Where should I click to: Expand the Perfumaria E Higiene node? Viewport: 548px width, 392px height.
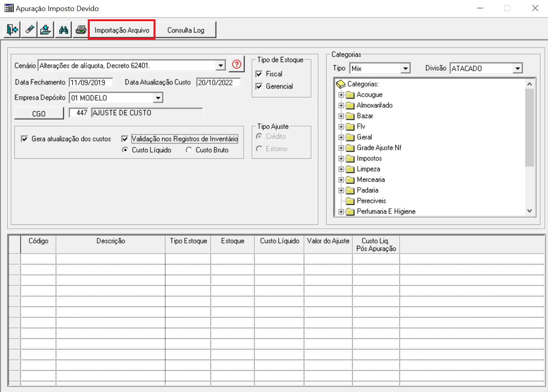[341, 212]
